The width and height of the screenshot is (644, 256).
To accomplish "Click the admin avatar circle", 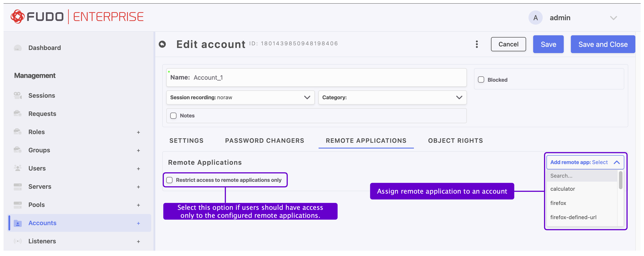I will [535, 18].
